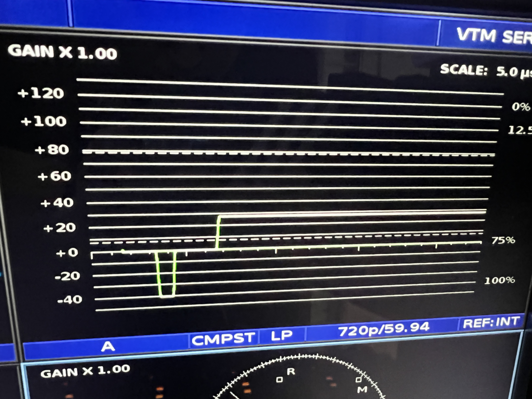The width and height of the screenshot is (532, 399).
Task: Click the R target box on vectorscope
Action: coord(279,380)
